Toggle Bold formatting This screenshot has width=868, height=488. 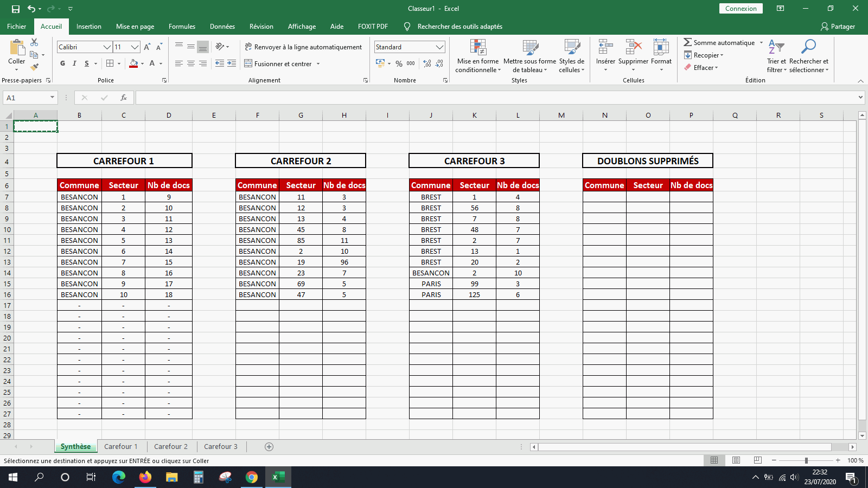click(62, 63)
